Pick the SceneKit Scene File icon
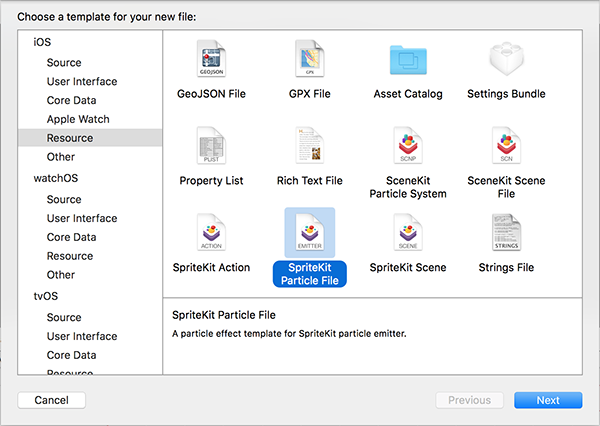The height and width of the screenshot is (426, 600). click(506, 145)
